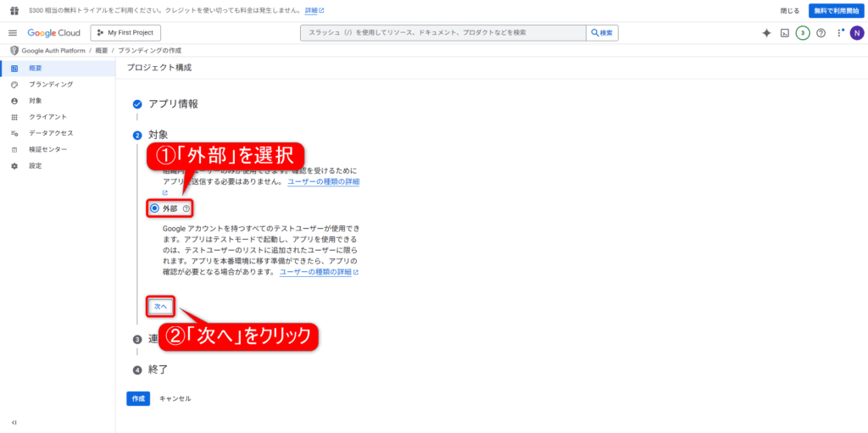Open the help question mark icon
This screenshot has width=868, height=433.
point(821,33)
